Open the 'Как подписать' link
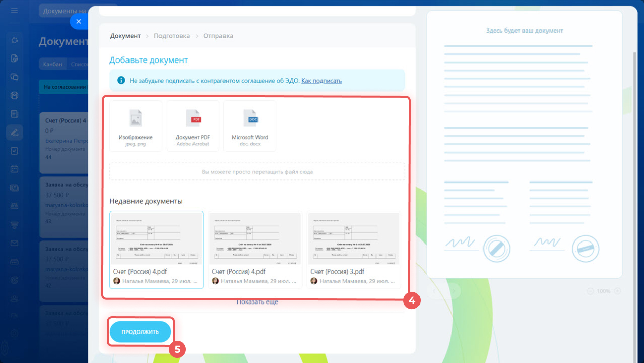 pyautogui.click(x=321, y=81)
